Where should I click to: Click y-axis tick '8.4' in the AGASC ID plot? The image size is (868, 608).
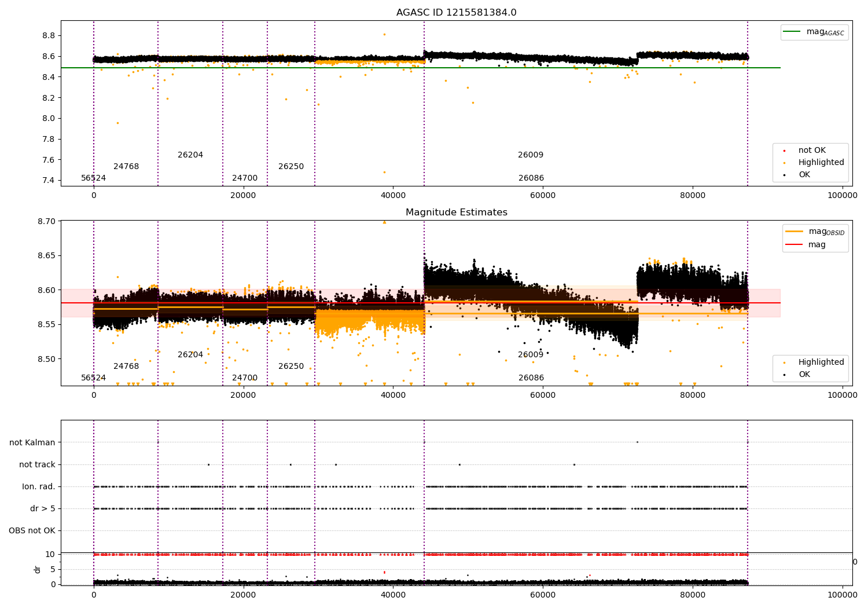[x=49, y=77]
